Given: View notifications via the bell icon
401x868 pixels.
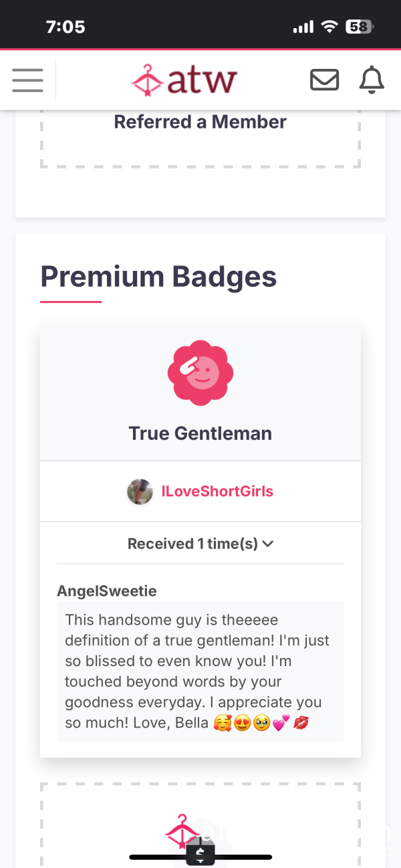Looking at the screenshot, I should [x=372, y=80].
